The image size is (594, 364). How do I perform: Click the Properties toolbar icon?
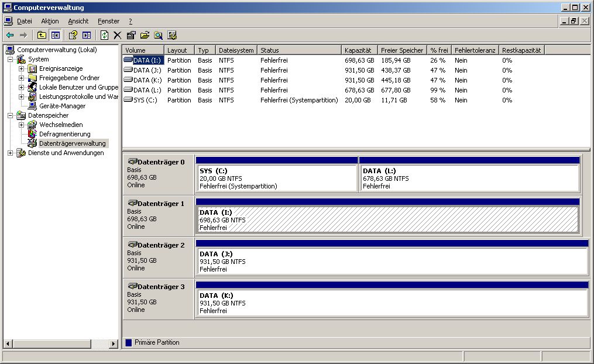click(131, 35)
